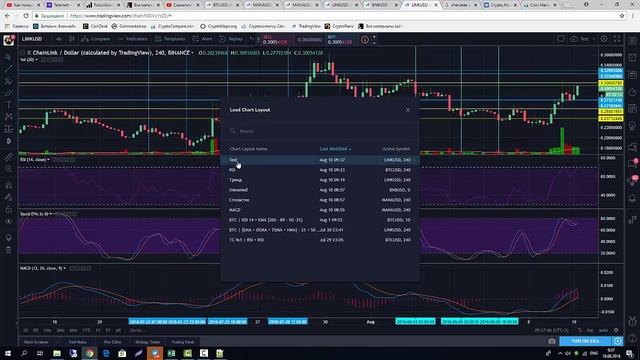640x360 pixels.
Task: Open the Indicators menu
Action: tap(132, 39)
